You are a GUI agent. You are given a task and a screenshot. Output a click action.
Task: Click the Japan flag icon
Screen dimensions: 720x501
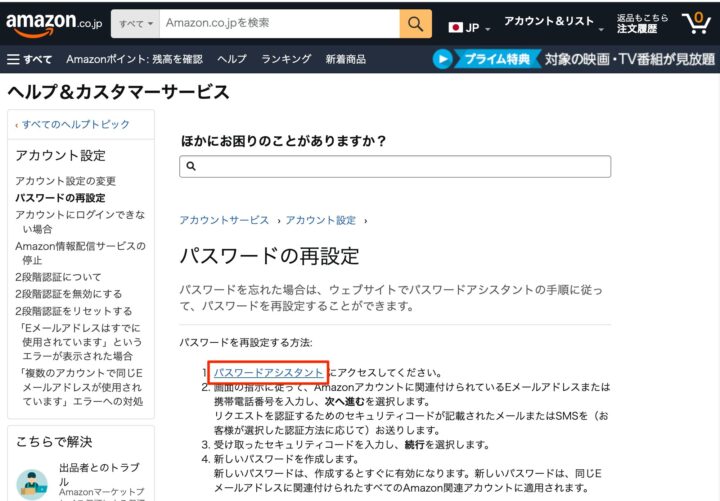click(455, 28)
